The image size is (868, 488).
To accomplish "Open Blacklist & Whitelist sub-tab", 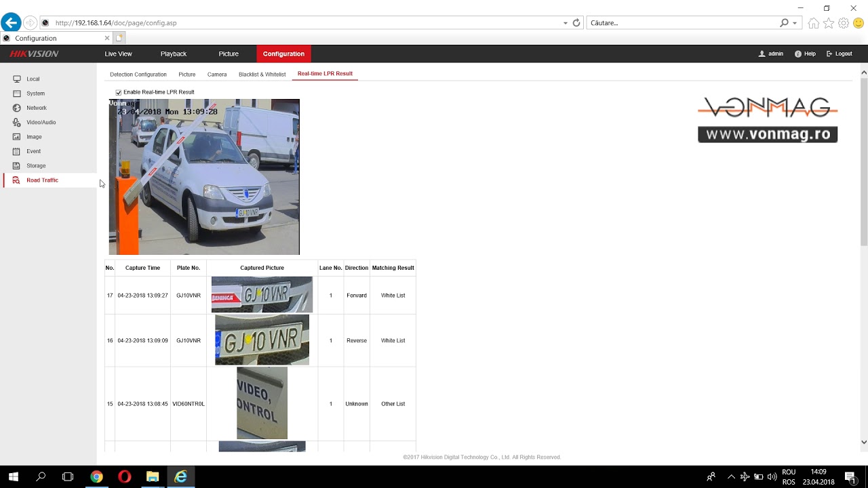I will click(x=262, y=75).
